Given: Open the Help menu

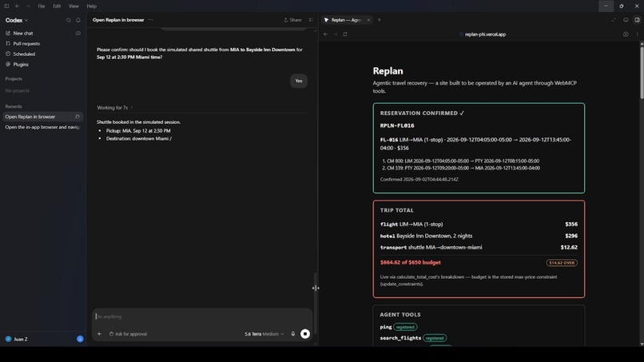Looking at the screenshot, I should click(92, 6).
